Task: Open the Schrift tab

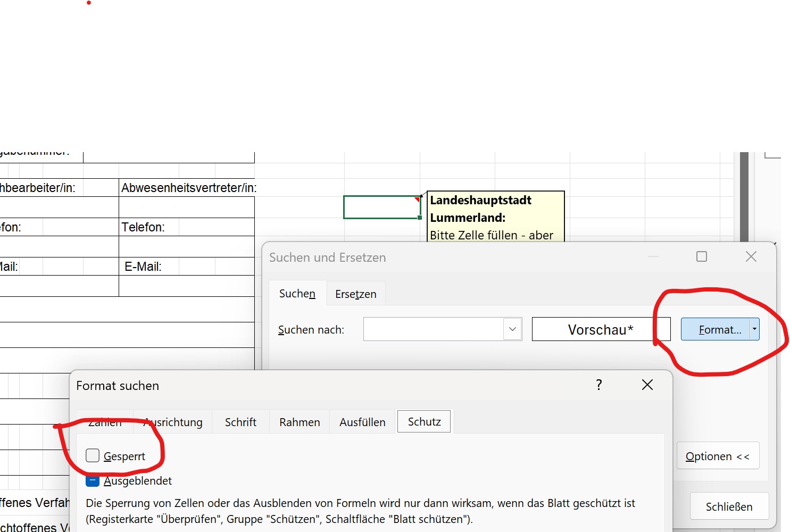Action: (240, 422)
